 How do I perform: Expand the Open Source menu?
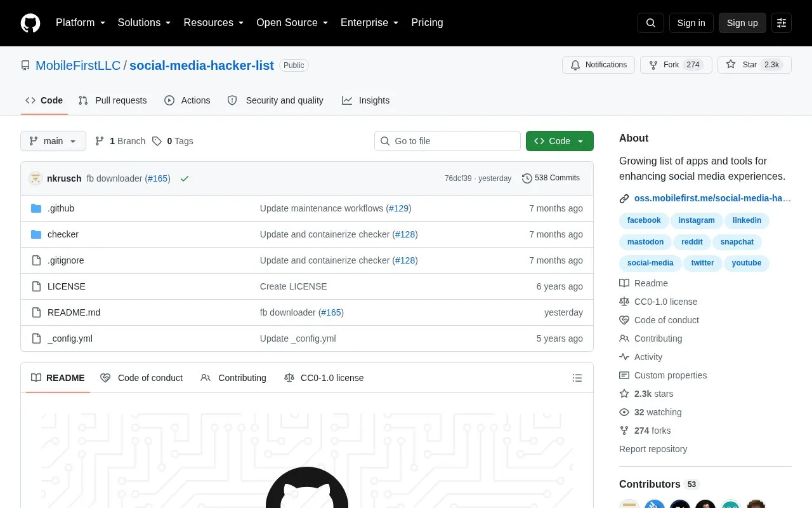292,23
